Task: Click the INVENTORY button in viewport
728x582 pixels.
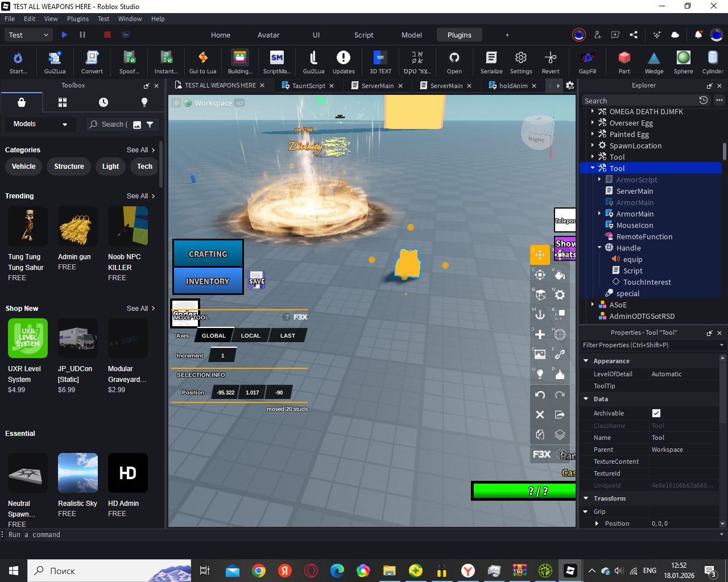Action: [208, 281]
